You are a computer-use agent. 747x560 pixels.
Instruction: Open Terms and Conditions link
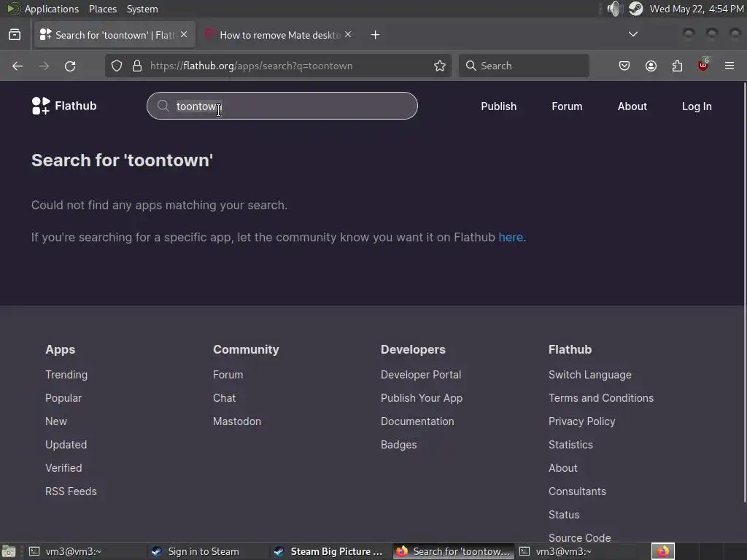[601, 398]
